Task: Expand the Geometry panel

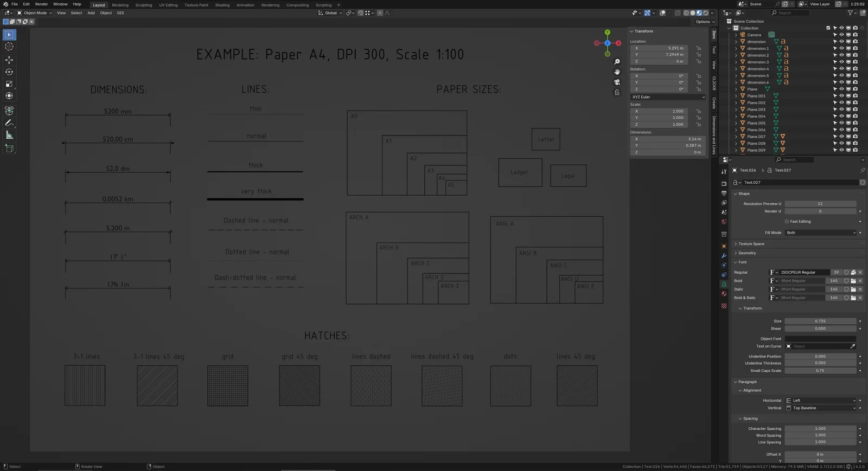Action: [746, 253]
